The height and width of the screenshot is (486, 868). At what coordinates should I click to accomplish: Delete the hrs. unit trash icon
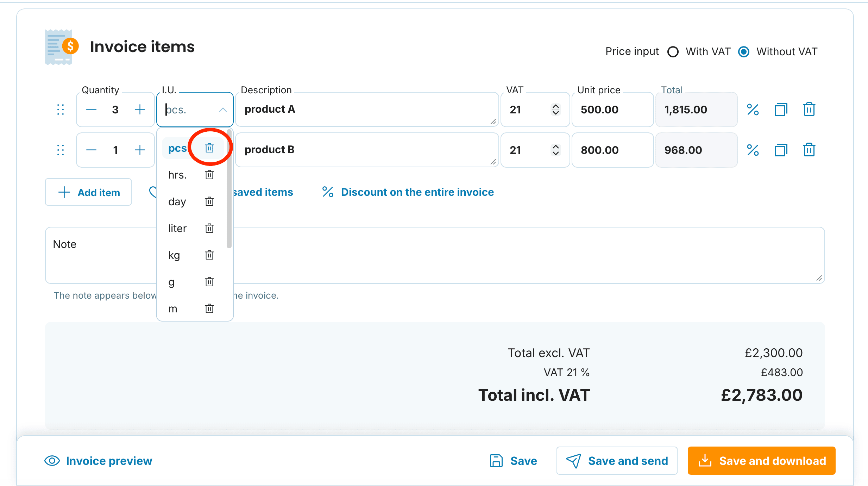pos(209,175)
